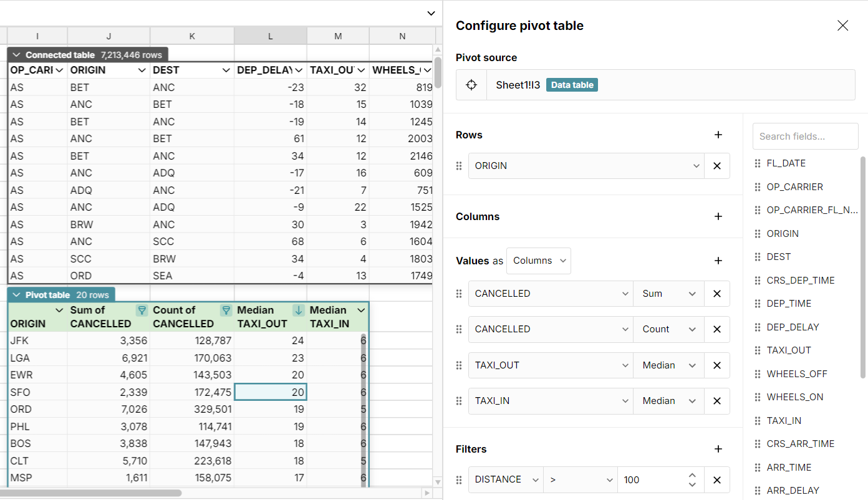
Task: Click the crosshair icon in Pivot source
Action: pos(471,85)
